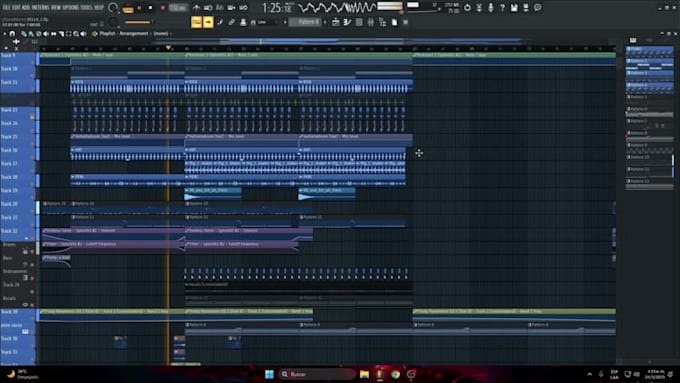Image resolution: width=680 pixels, height=383 pixels.
Task: Click the Vocals track eye icon
Action: click(25, 305)
